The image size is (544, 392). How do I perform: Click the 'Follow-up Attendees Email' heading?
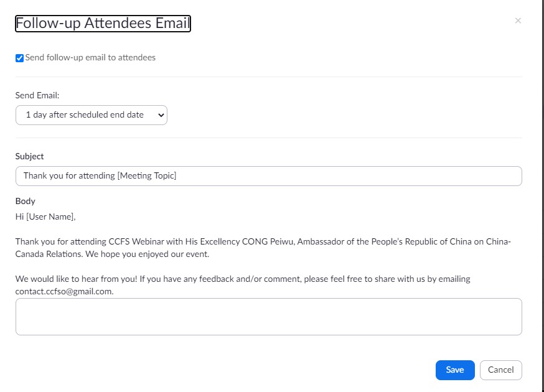[x=103, y=24]
